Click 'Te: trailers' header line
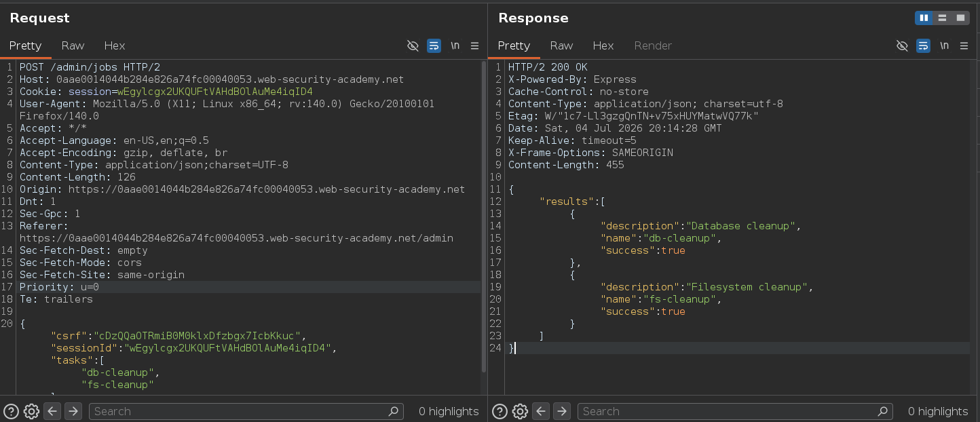This screenshot has height=422, width=980. point(56,299)
